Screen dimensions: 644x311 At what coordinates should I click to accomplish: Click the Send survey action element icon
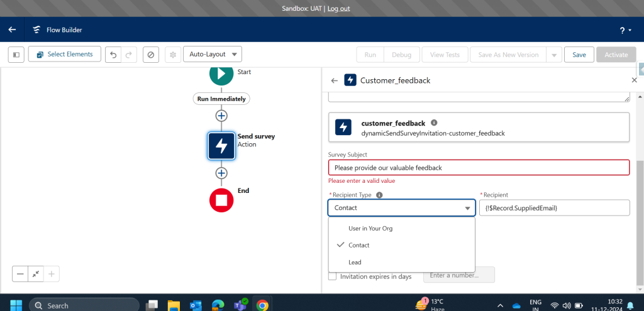(221, 146)
